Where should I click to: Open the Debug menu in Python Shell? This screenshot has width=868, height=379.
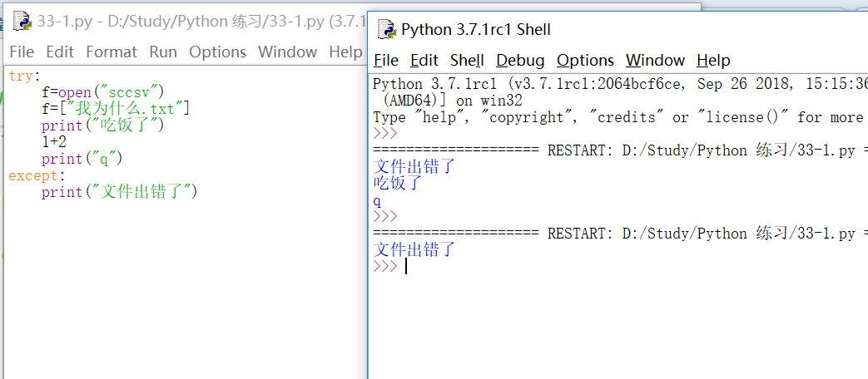coord(520,60)
